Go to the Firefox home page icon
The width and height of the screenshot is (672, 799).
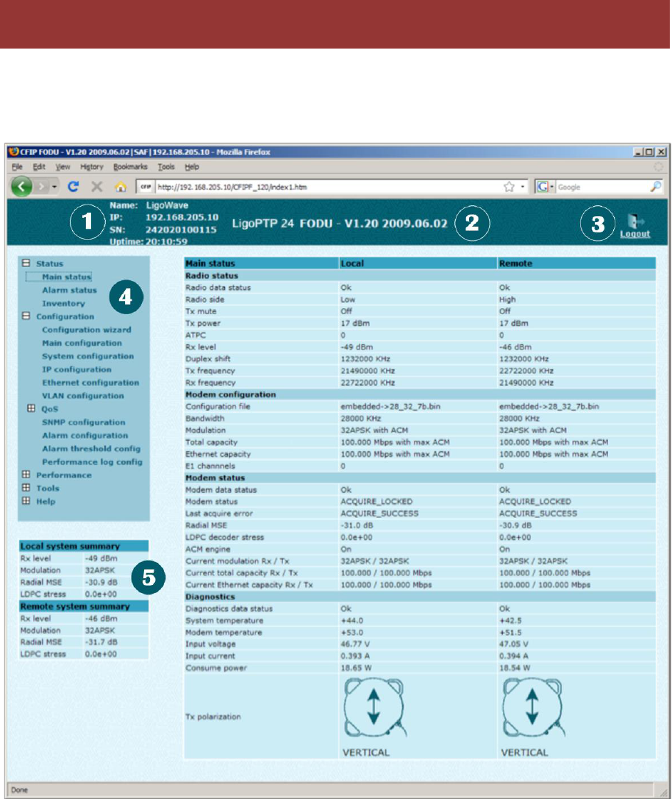(x=120, y=187)
